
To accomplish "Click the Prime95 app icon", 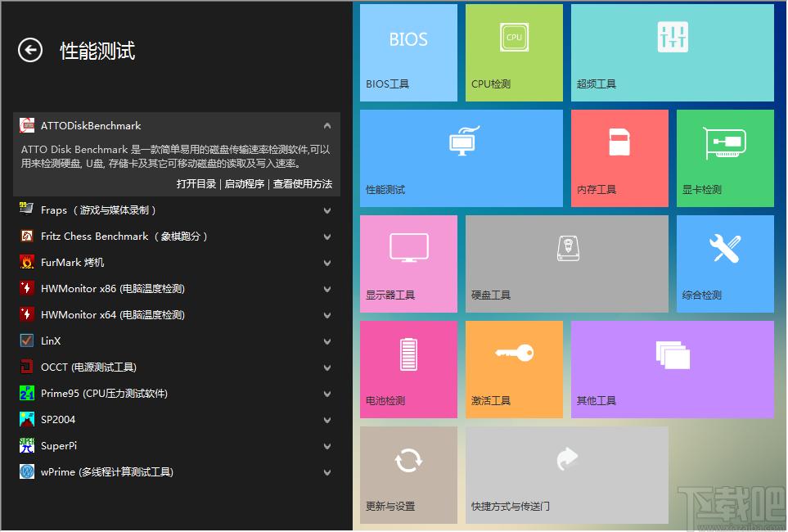I will (x=27, y=393).
